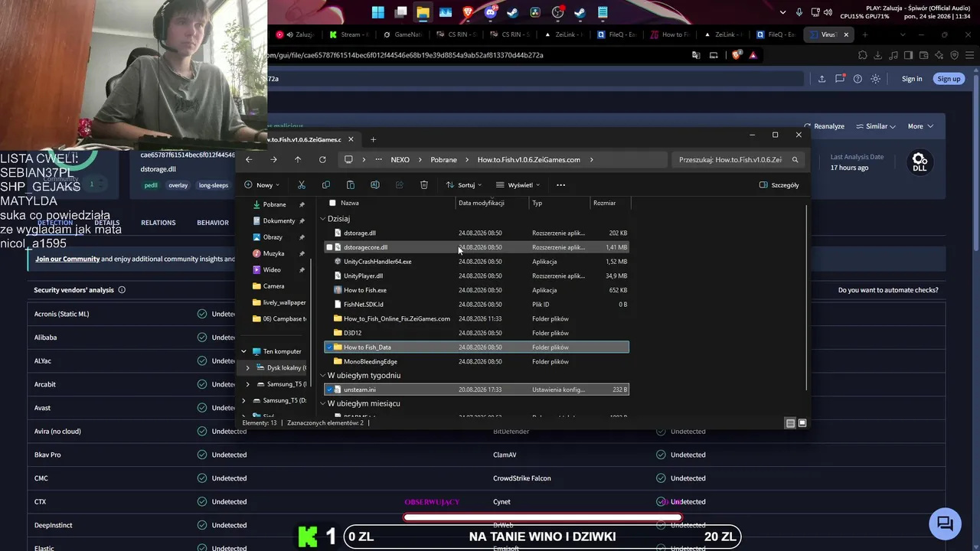Open the Join our Community link
The height and width of the screenshot is (551, 980).
67,259
